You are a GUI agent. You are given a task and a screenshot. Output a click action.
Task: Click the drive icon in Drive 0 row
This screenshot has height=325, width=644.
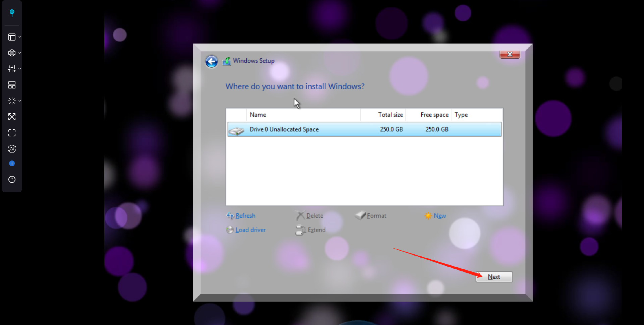click(x=236, y=130)
